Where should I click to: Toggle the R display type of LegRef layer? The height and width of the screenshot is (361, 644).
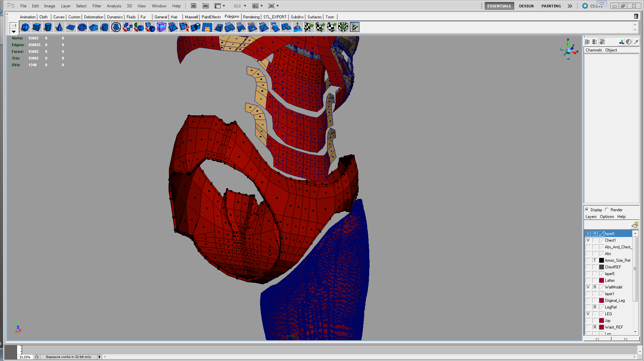(x=595, y=307)
